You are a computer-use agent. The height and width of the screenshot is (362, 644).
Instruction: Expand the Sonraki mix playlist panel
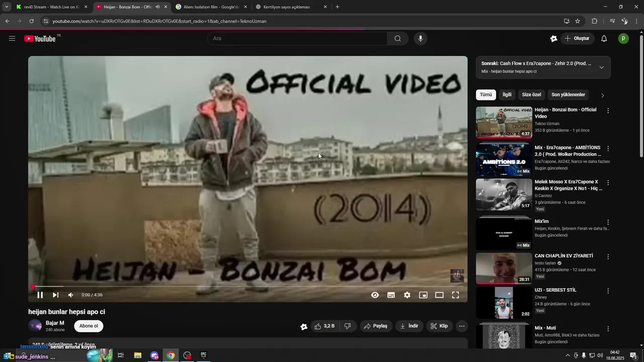tap(601, 67)
